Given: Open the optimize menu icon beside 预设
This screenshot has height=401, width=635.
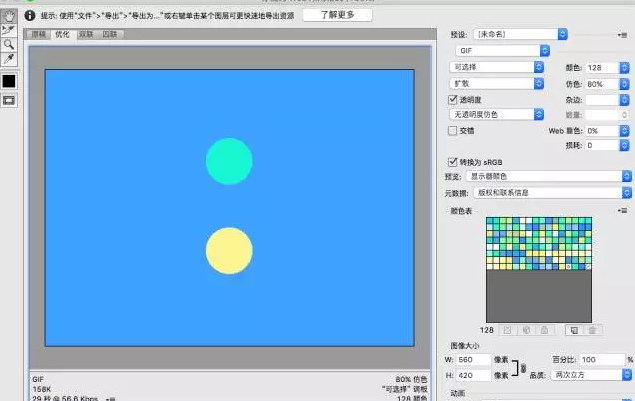Looking at the screenshot, I should coord(622,35).
